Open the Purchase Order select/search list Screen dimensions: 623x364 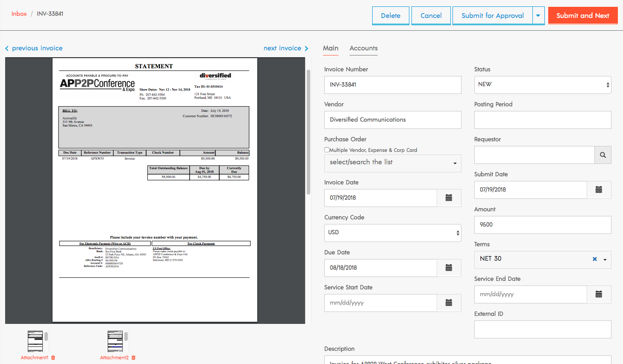point(393,163)
